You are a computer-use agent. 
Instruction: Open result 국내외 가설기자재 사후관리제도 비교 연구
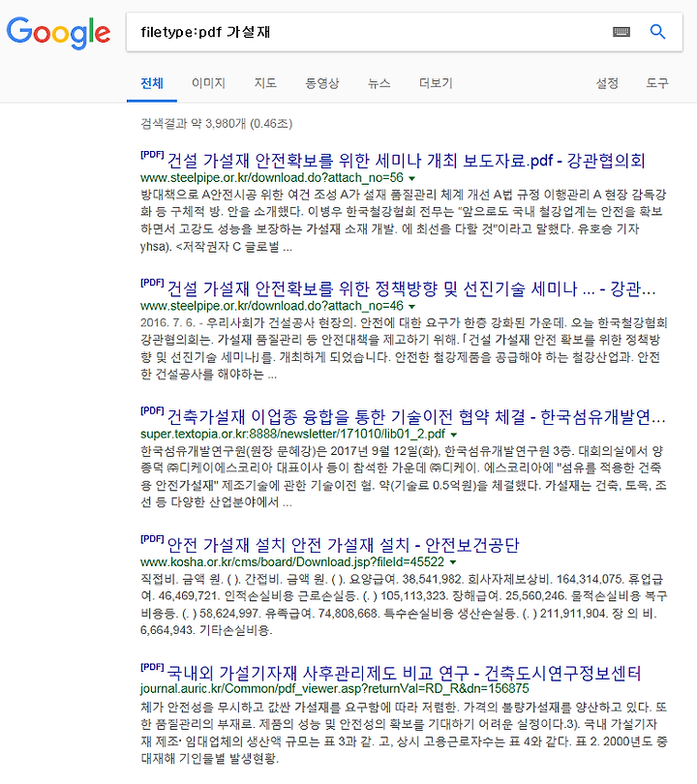pyautogui.click(x=404, y=673)
